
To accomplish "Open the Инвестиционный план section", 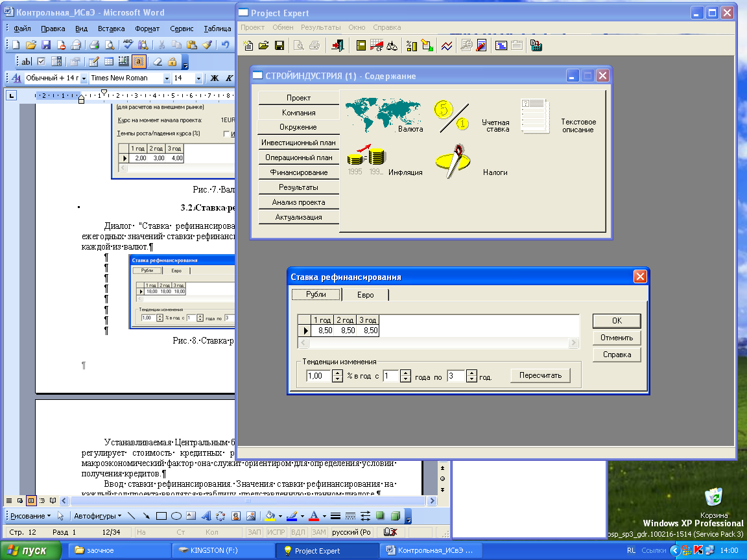I will tap(299, 143).
